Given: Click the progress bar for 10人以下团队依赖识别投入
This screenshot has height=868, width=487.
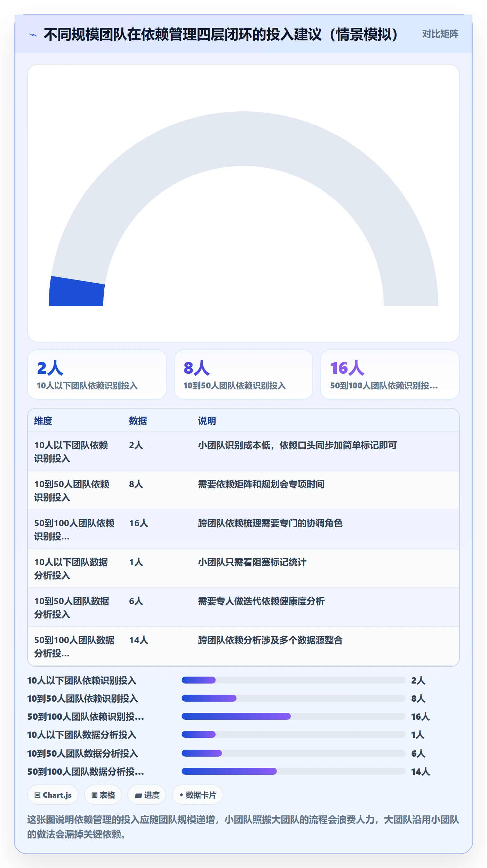Looking at the screenshot, I should [294, 680].
